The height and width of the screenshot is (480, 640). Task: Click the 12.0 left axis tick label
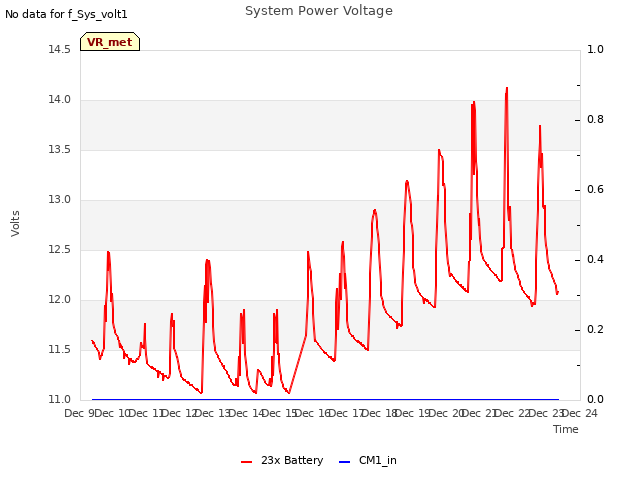click(60, 300)
